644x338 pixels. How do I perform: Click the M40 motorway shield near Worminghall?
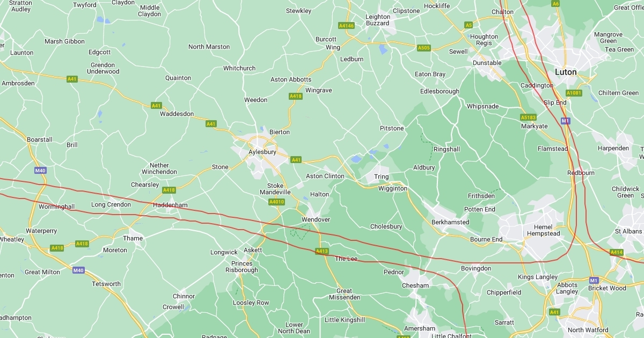coord(40,171)
